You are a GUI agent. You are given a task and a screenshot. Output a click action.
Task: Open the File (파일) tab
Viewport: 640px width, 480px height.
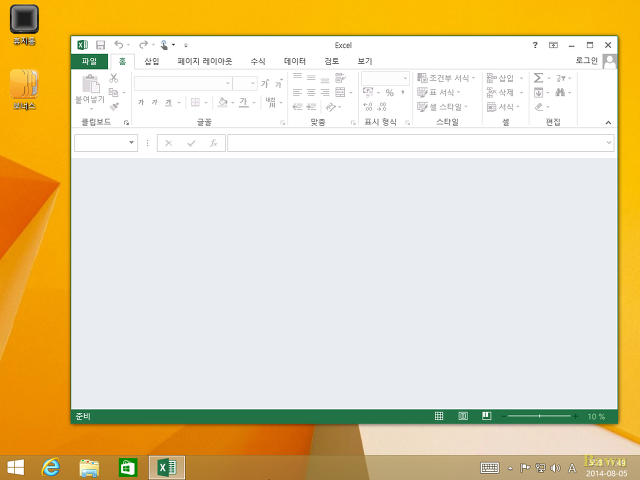89,61
